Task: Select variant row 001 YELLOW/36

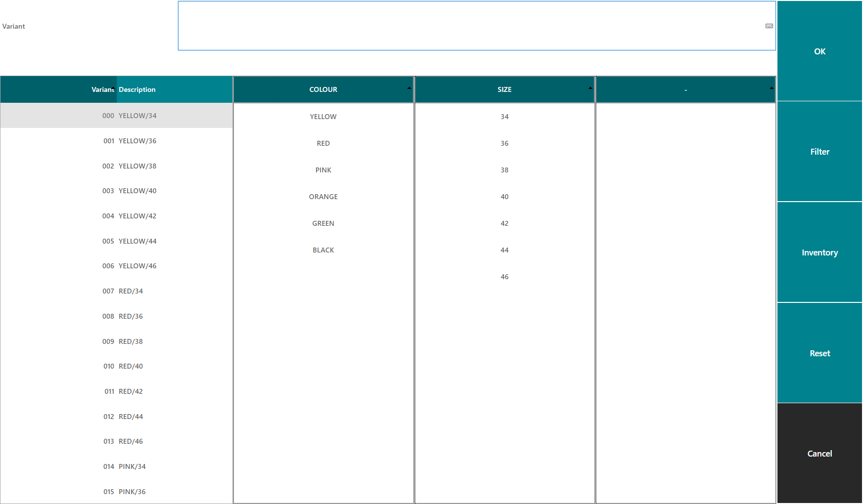Action: coord(116,141)
